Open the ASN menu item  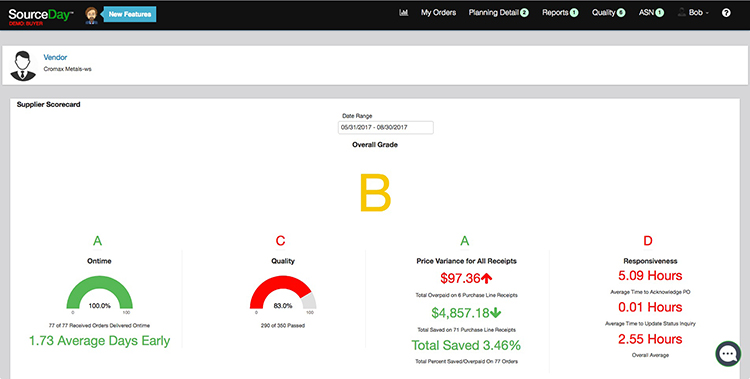[646, 13]
